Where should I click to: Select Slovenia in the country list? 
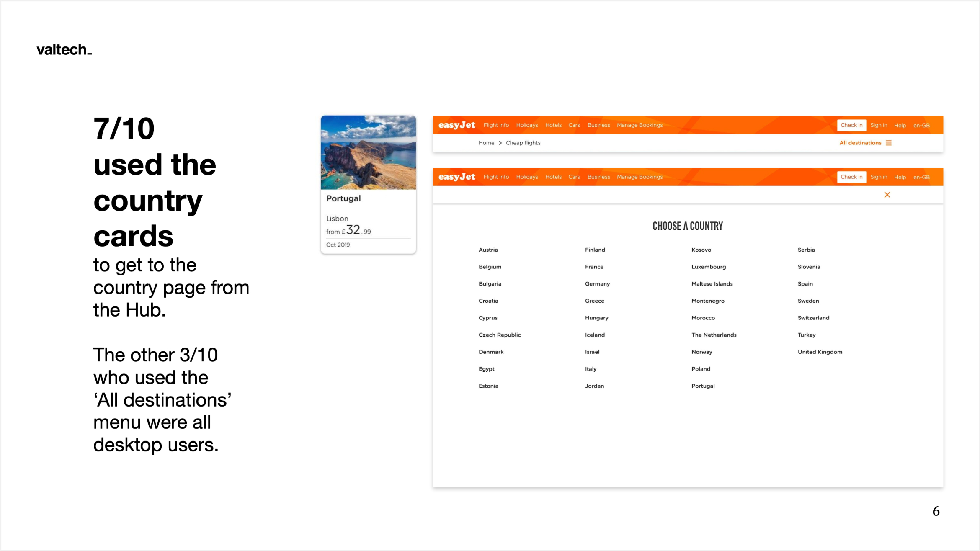click(809, 267)
